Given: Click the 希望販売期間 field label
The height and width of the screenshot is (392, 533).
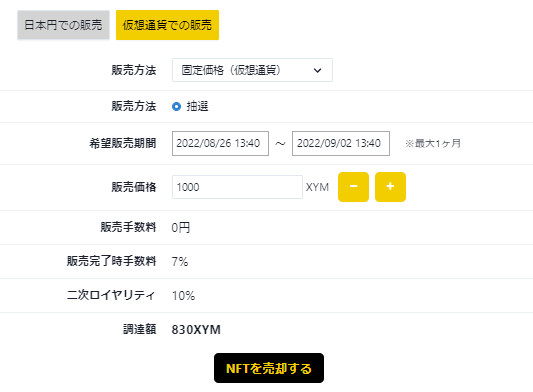Looking at the screenshot, I should coord(123,143).
